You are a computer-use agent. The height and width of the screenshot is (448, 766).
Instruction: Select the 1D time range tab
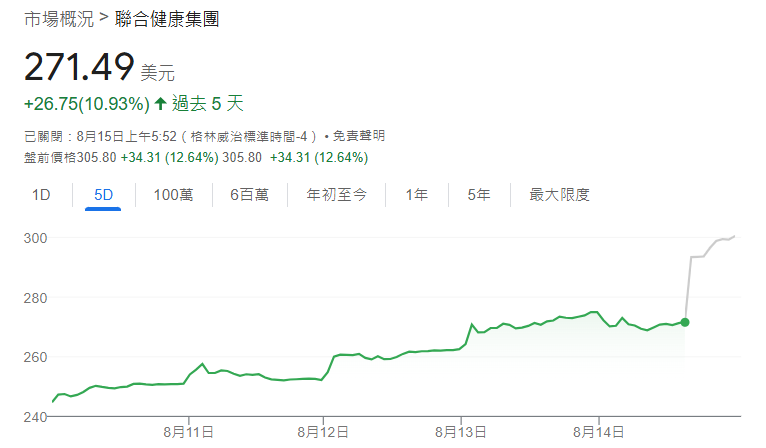[x=41, y=195]
